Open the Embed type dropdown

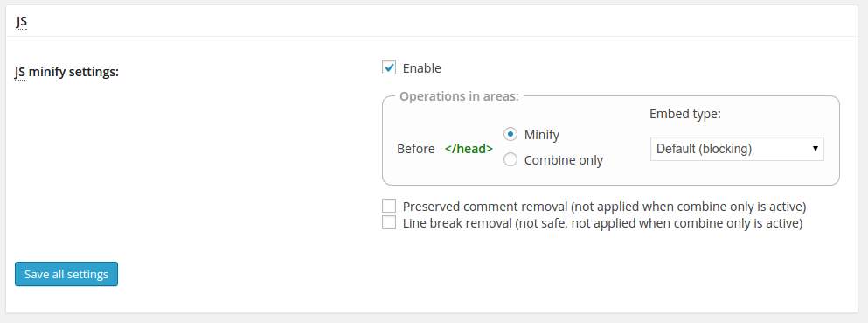[x=737, y=149]
